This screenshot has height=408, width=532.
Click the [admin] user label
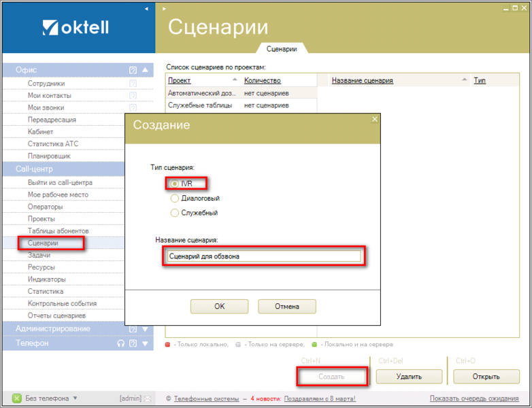click(x=131, y=398)
